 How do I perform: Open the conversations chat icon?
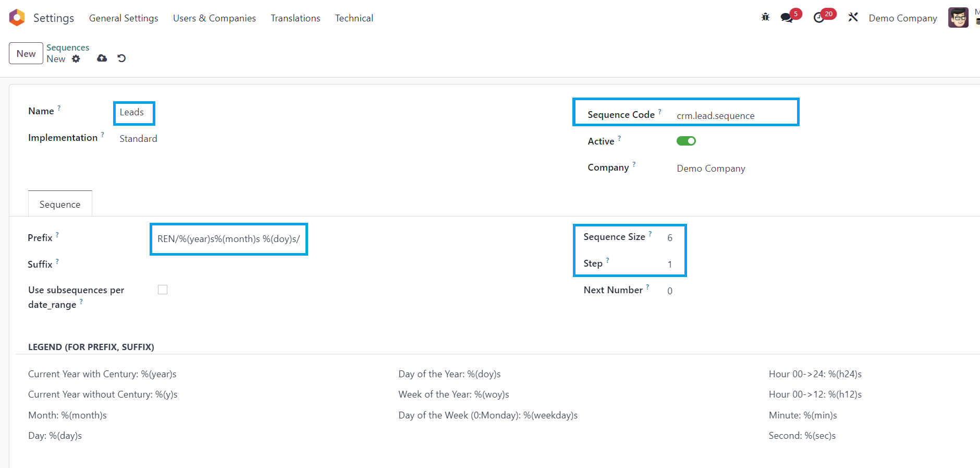[x=787, y=18]
